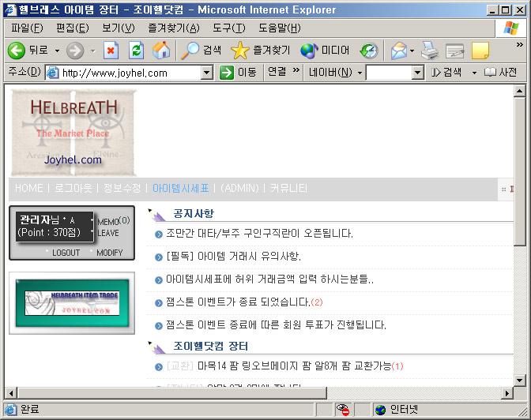Click the Print icon in the toolbar
The width and height of the screenshot is (531, 420).
429,51
